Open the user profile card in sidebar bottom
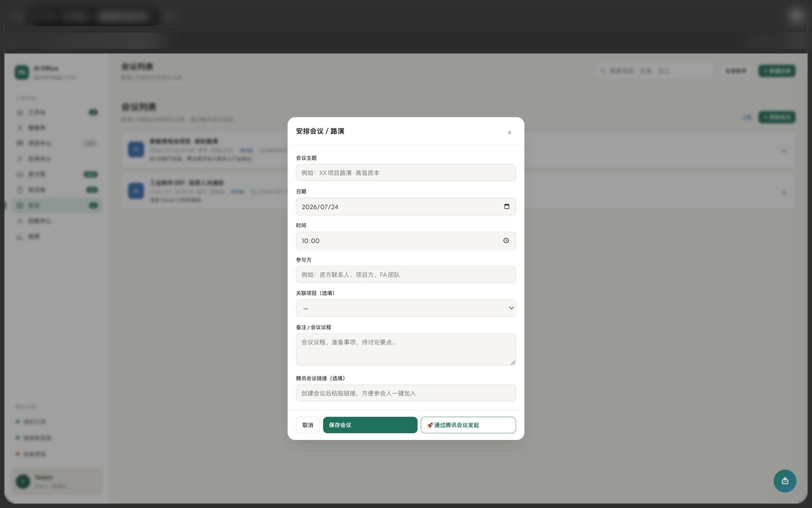The image size is (812, 508). coord(57,481)
